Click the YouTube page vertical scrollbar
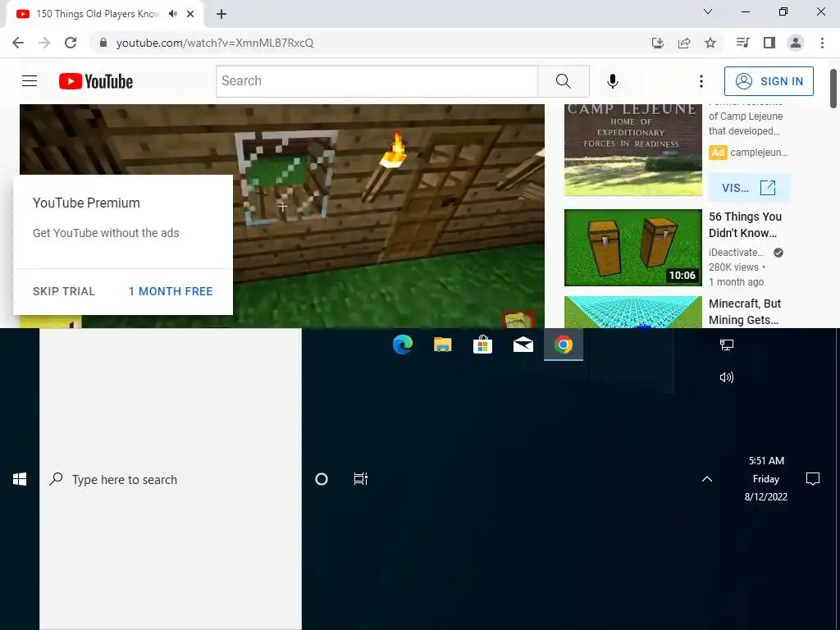 click(x=833, y=89)
